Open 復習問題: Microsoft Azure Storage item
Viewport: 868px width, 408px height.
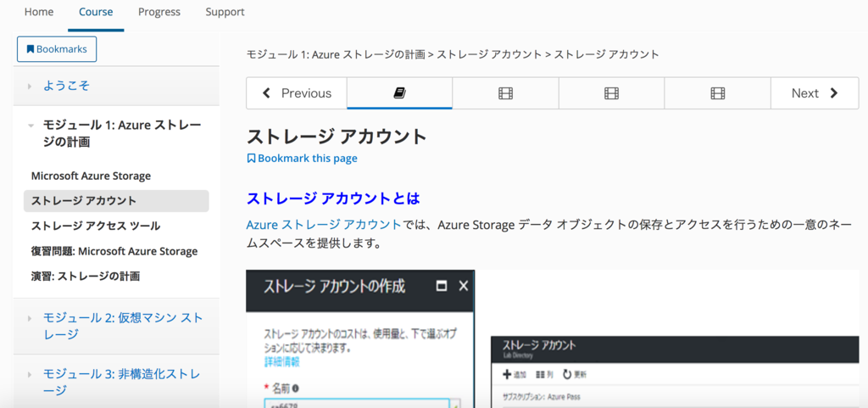[x=114, y=251]
